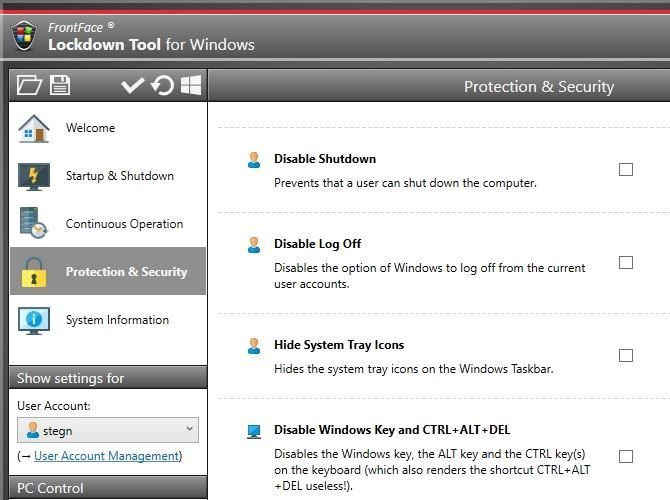Click the blue System Information icon
Viewport: 670px width, 500px height.
point(34,320)
